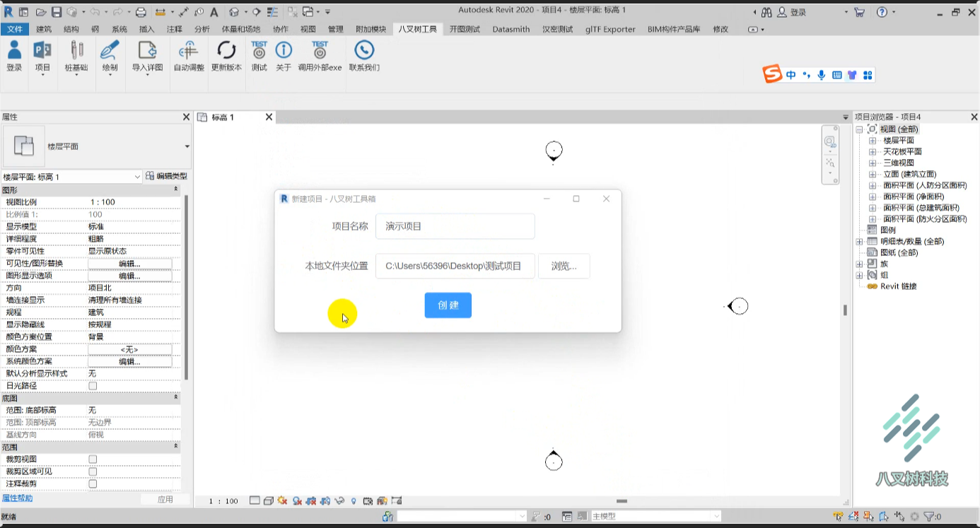Click the 项目名称 input field
This screenshot has width=980, height=528.
(455, 226)
